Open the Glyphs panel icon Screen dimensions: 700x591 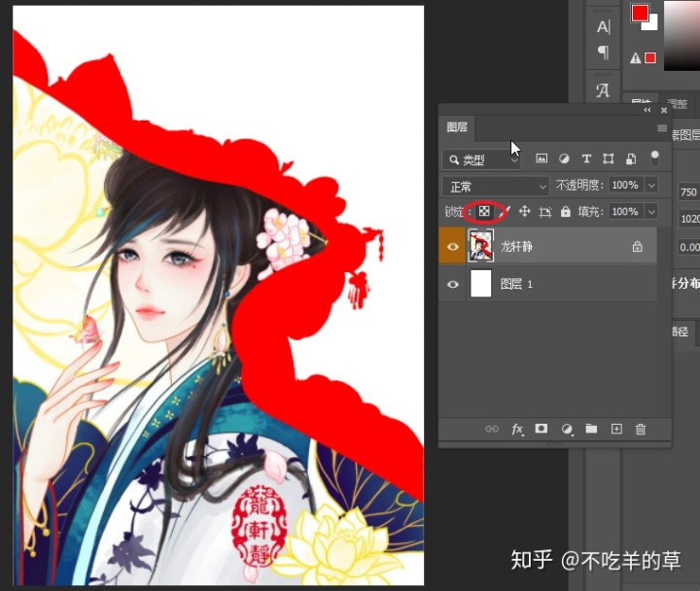(603, 90)
